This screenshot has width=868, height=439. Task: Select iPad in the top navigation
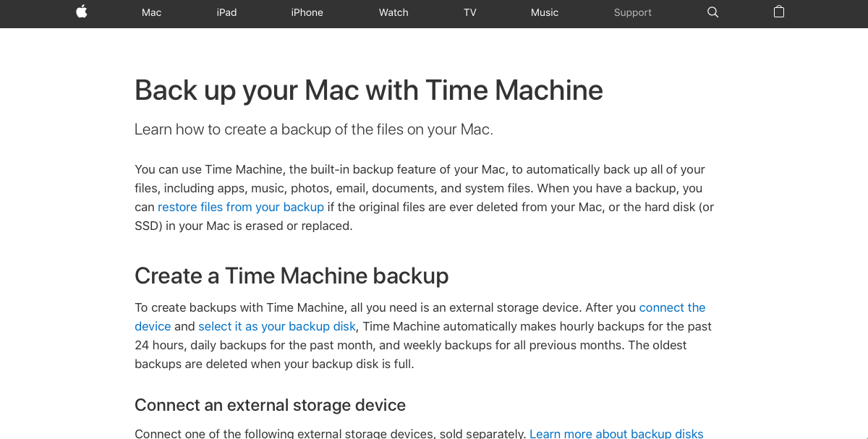click(x=226, y=12)
